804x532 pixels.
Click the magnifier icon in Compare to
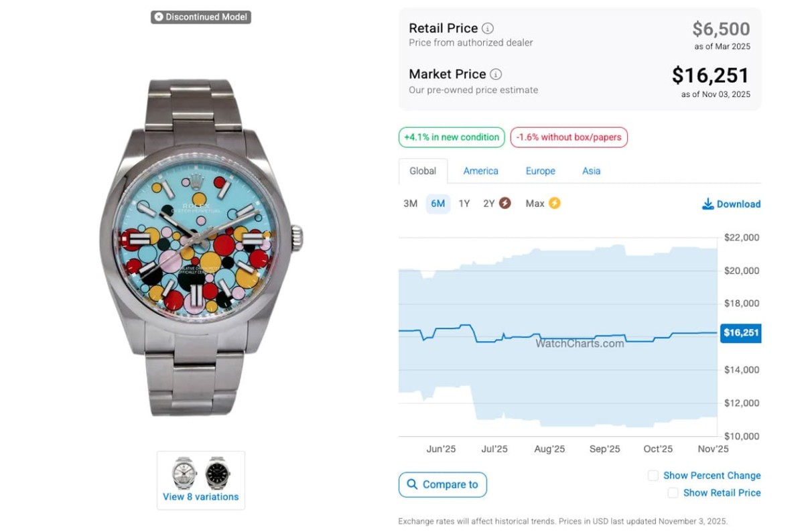412,484
